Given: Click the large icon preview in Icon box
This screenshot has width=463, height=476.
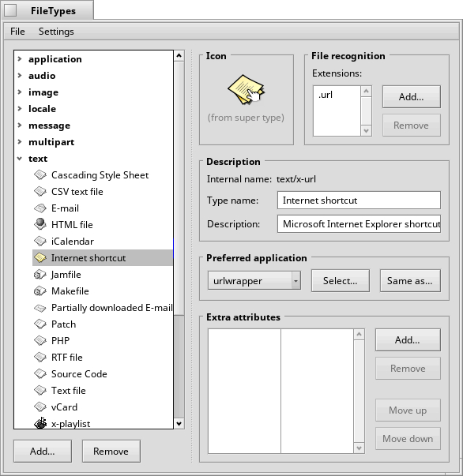Looking at the screenshot, I should (246, 89).
